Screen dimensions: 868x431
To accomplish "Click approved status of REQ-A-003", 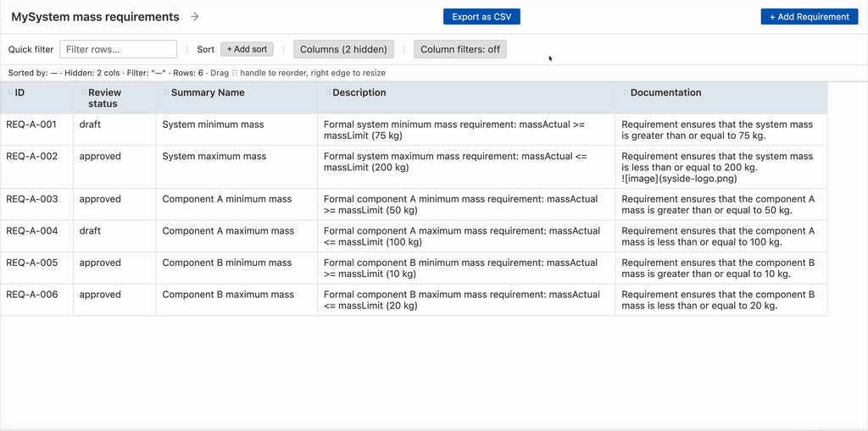I will click(114, 204).
